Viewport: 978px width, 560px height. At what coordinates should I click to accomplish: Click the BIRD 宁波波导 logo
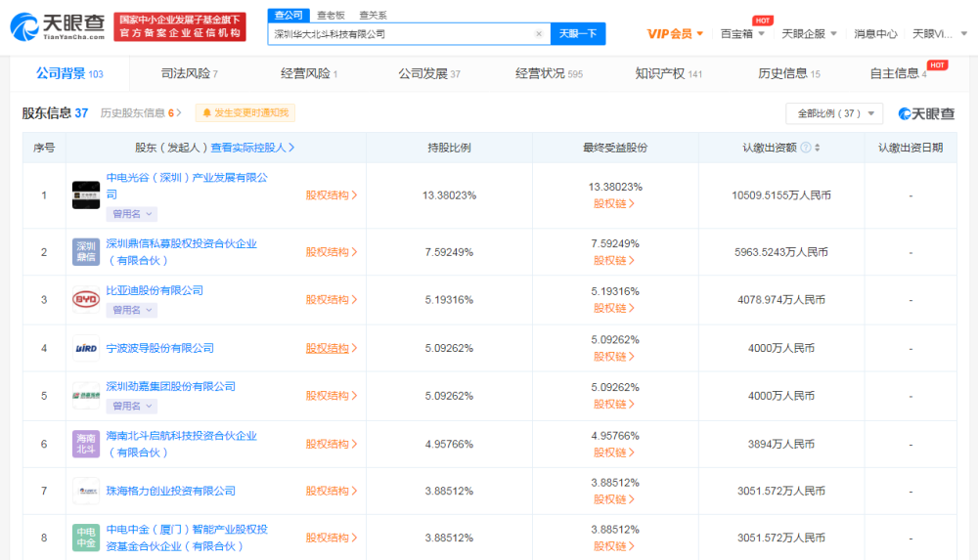(86, 348)
